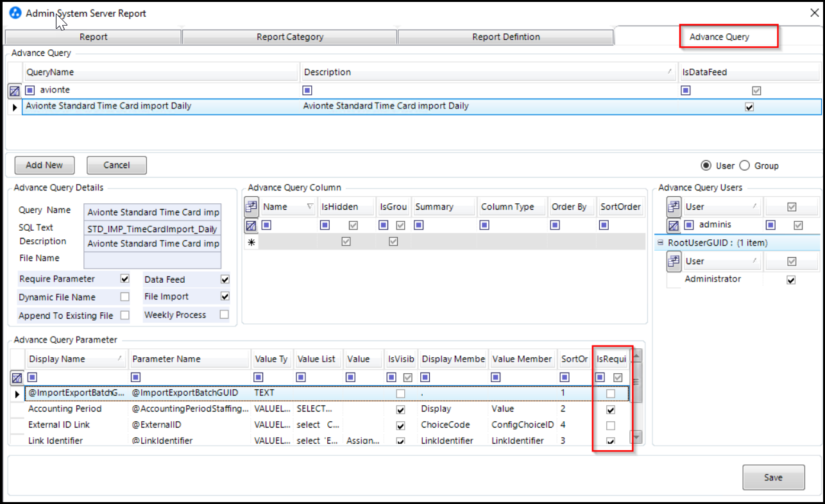Save the advance query settings
The width and height of the screenshot is (825, 504).
[x=773, y=477]
